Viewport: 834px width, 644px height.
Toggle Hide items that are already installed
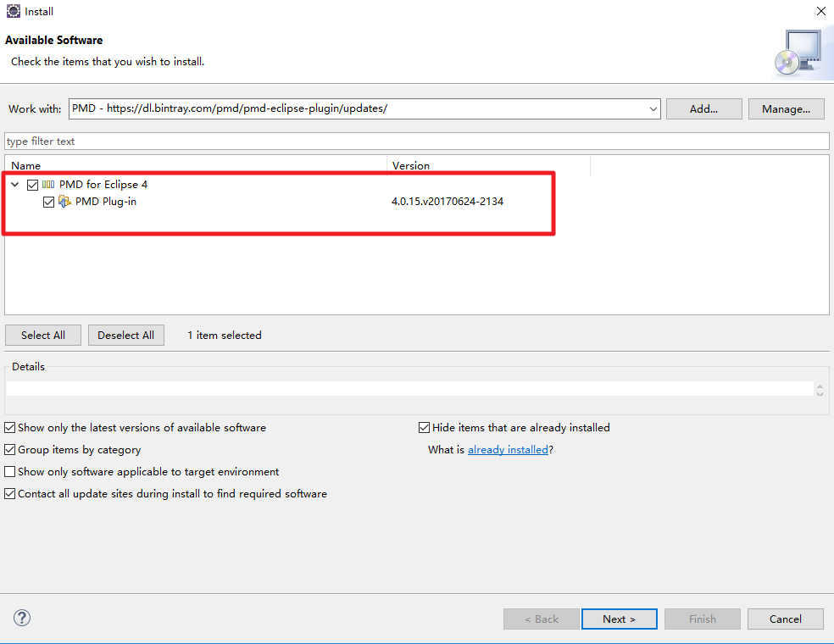point(424,428)
